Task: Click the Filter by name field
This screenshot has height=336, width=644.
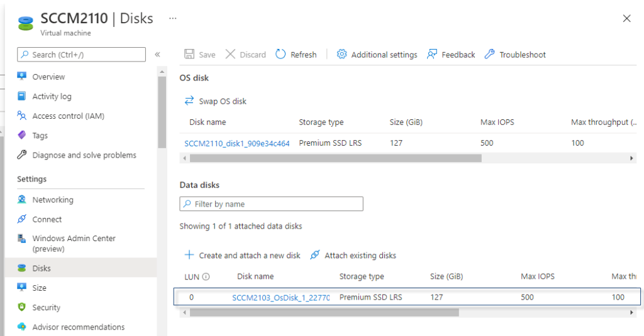Action: 271,204
